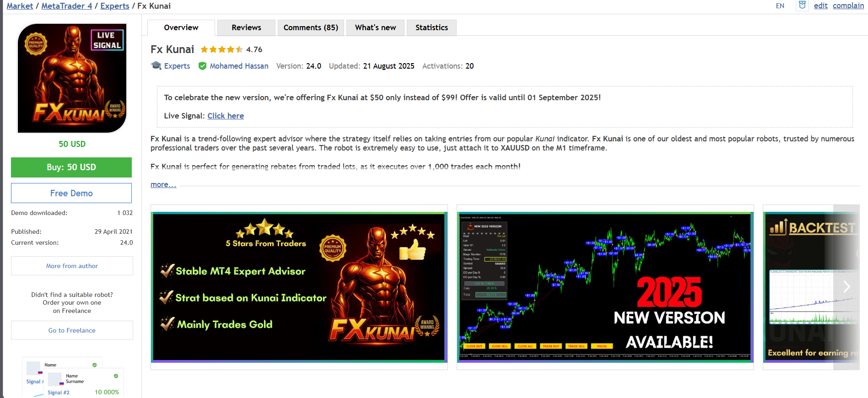
Task: Click the star rating next to Fx Kunai
Action: pos(221,49)
